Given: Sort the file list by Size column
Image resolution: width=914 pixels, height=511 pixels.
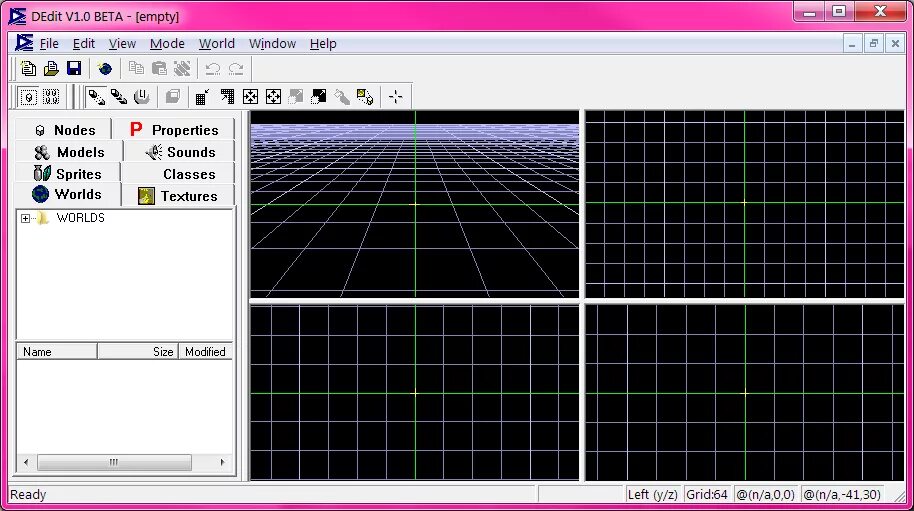Looking at the screenshot, I should coord(138,351).
